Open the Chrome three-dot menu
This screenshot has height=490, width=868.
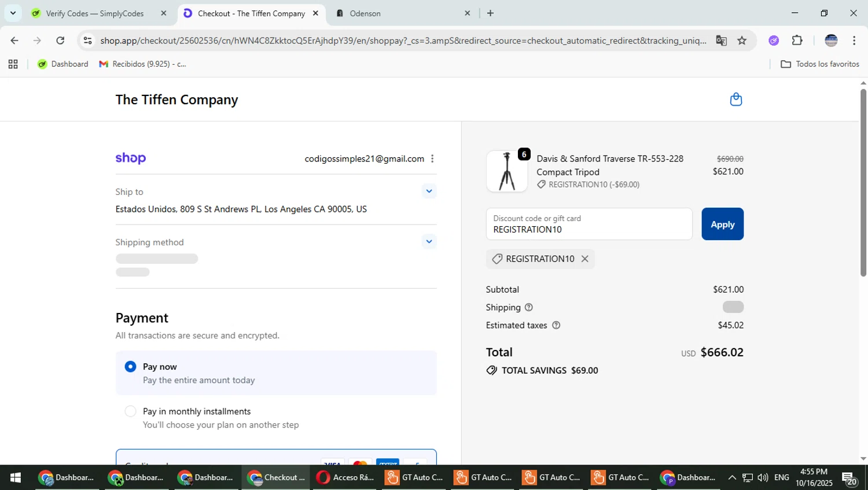point(854,40)
